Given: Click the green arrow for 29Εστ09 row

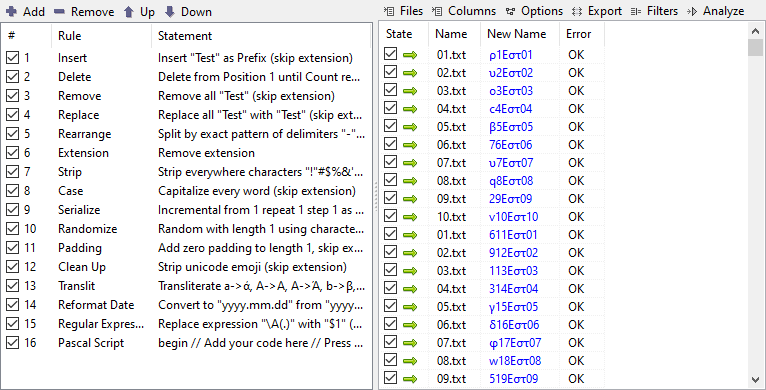Looking at the screenshot, I should [x=410, y=199].
